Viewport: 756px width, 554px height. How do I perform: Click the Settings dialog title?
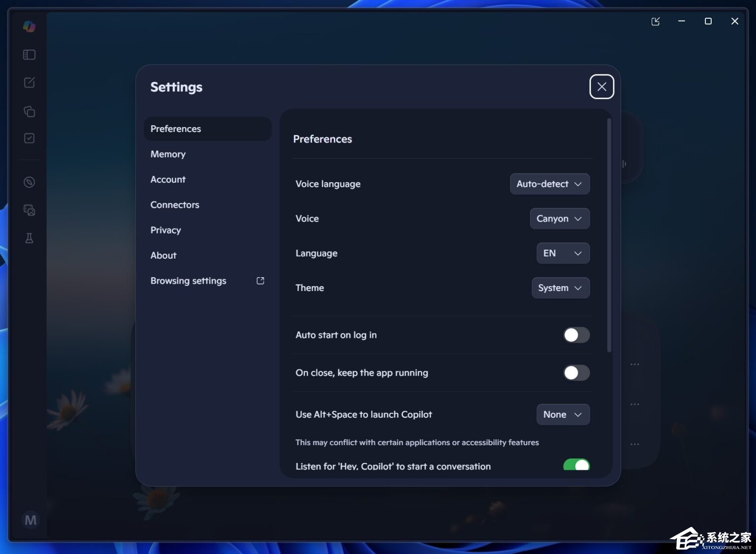tap(176, 87)
